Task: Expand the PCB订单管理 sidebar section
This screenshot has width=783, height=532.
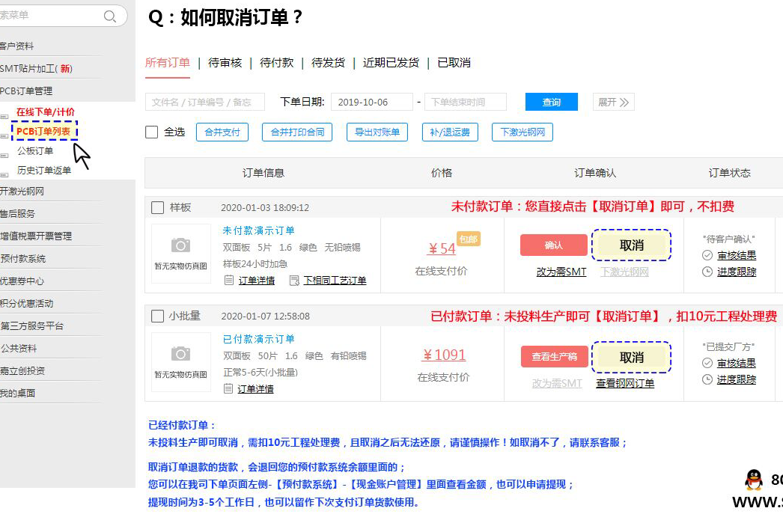Action: click(x=27, y=91)
